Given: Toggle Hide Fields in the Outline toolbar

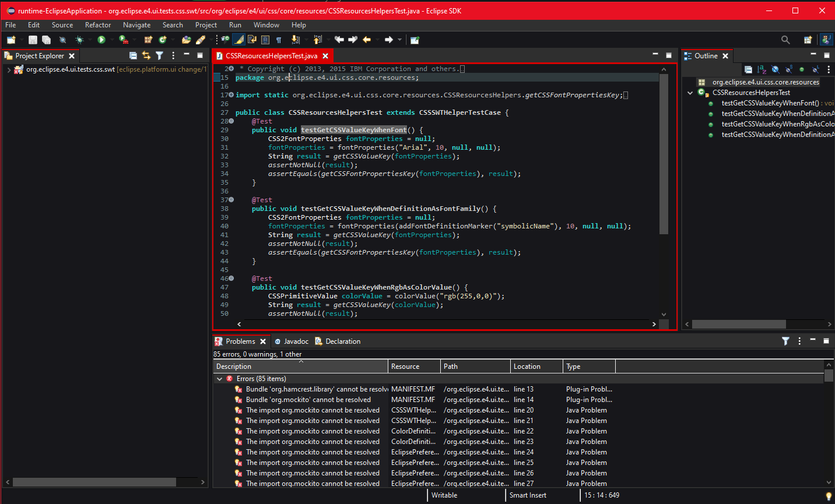Looking at the screenshot, I should coord(776,69).
